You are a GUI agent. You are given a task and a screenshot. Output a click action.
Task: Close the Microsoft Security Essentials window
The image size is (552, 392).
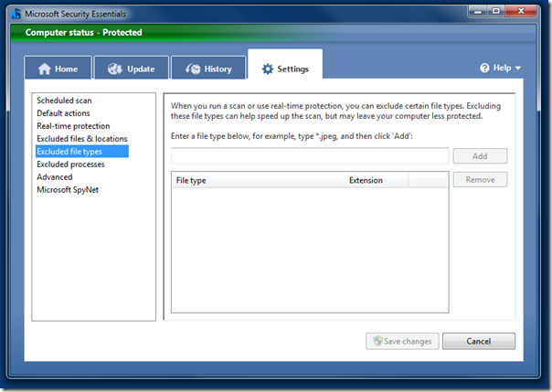click(521, 11)
